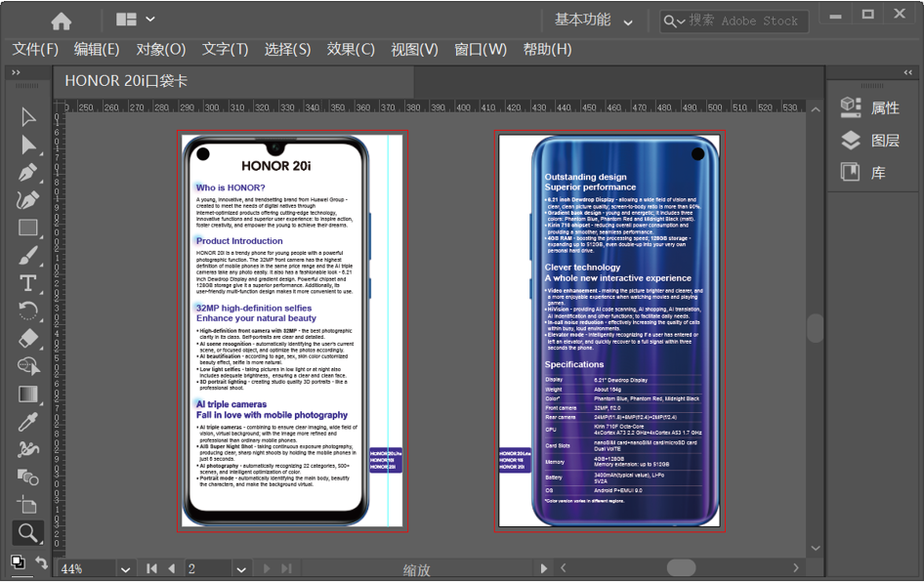This screenshot has width=924, height=582.
Task: Select the Eraser tool
Action: point(27,338)
